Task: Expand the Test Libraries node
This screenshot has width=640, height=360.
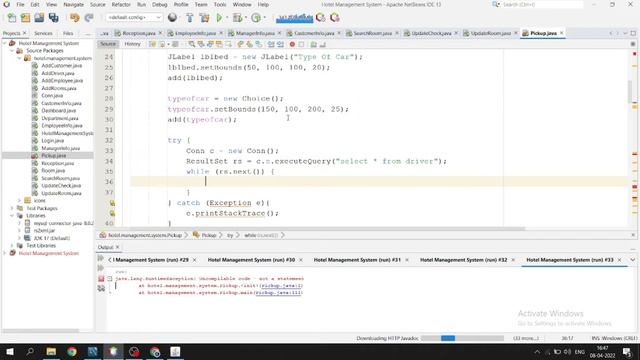Action: 12,246
